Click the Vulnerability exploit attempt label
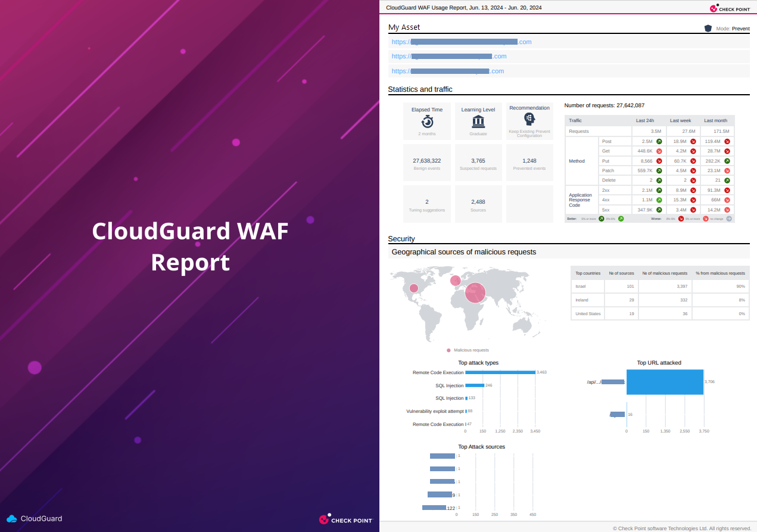 (435, 411)
